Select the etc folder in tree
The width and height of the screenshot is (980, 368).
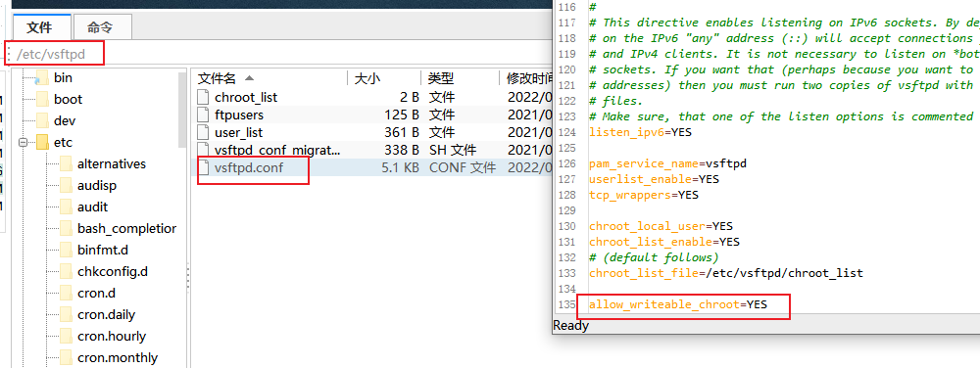click(x=63, y=142)
